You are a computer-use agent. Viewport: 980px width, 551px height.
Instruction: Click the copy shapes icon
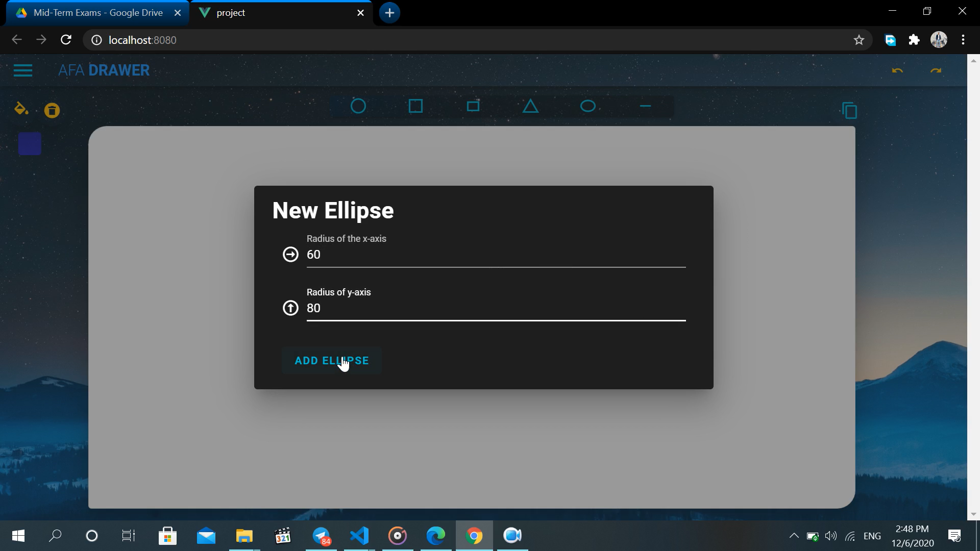(x=849, y=110)
